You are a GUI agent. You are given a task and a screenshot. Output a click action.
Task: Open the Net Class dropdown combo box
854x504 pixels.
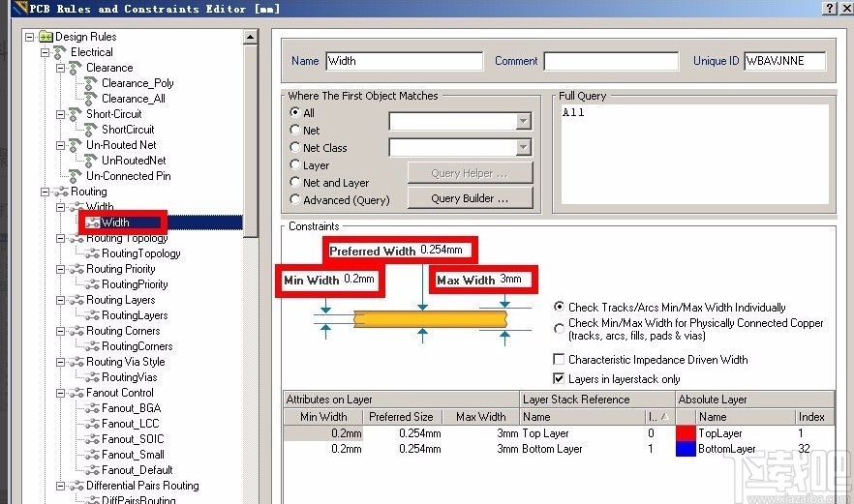click(523, 147)
